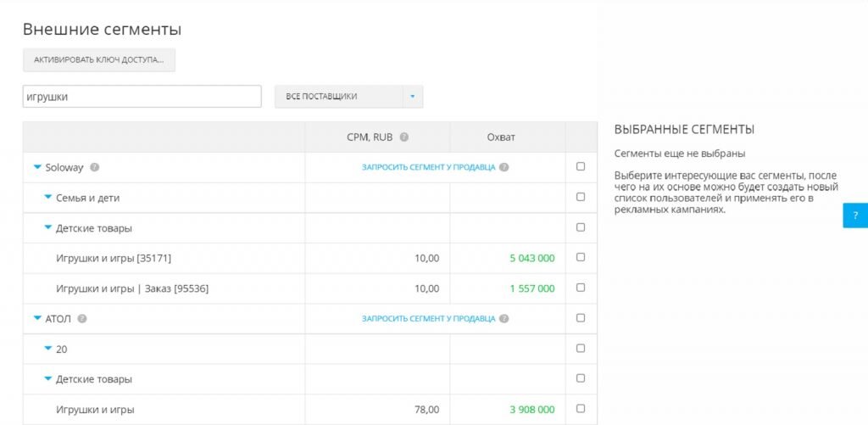Click Активировать ключ доступа button
Viewport: 868px width, 425px height.
[99, 60]
